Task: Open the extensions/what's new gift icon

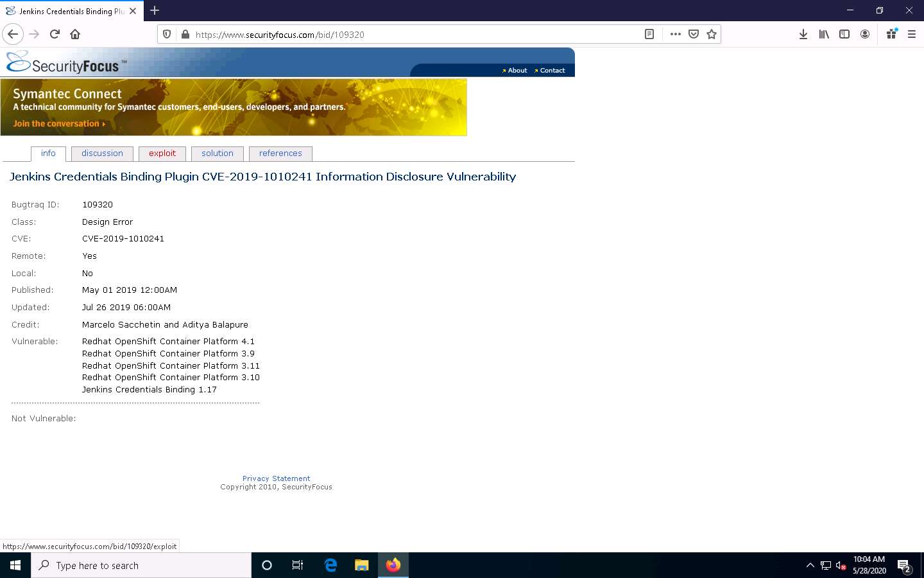Action: coord(891,34)
